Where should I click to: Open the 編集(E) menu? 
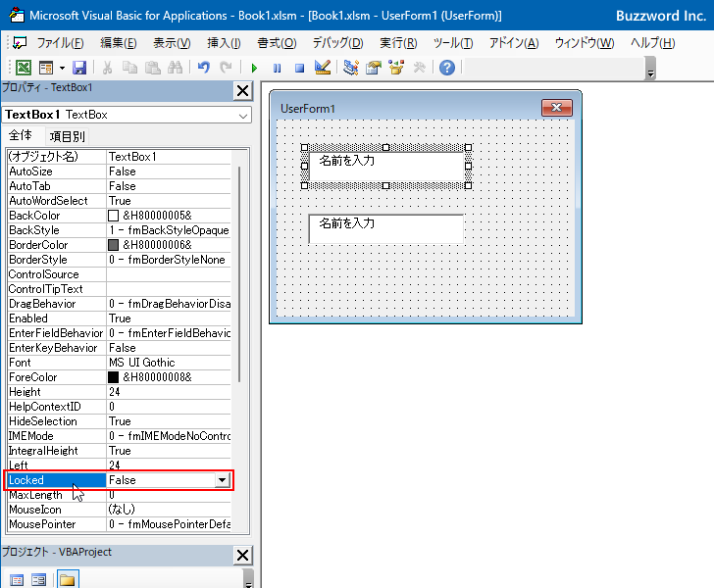pyautogui.click(x=119, y=43)
